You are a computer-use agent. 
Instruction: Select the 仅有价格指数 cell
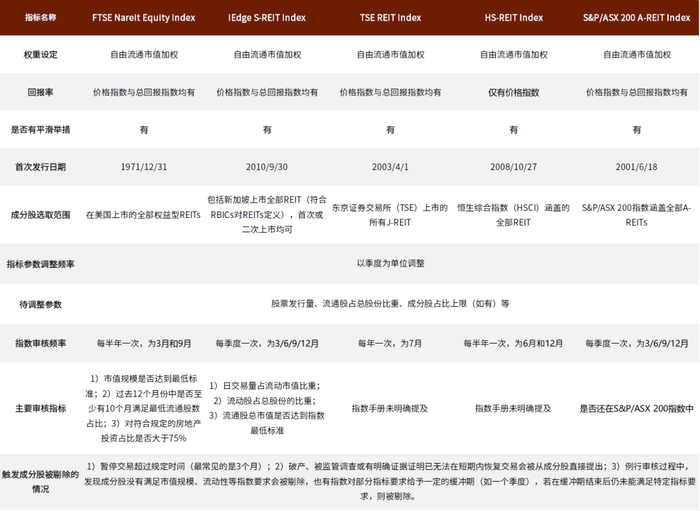pyautogui.click(x=514, y=92)
